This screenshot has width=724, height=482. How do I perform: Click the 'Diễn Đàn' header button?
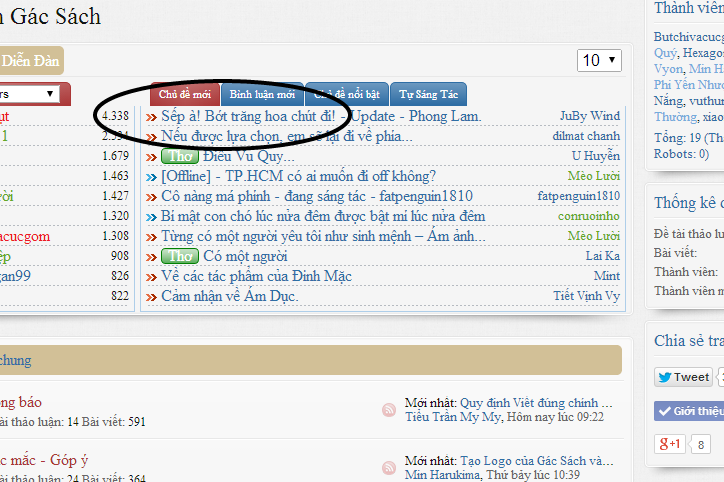pyautogui.click(x=31, y=60)
